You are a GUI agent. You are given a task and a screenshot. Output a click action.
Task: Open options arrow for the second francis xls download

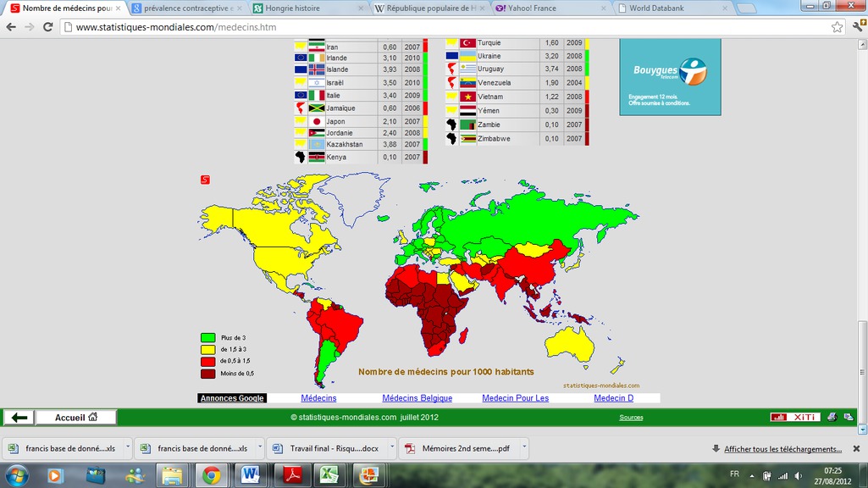point(260,446)
